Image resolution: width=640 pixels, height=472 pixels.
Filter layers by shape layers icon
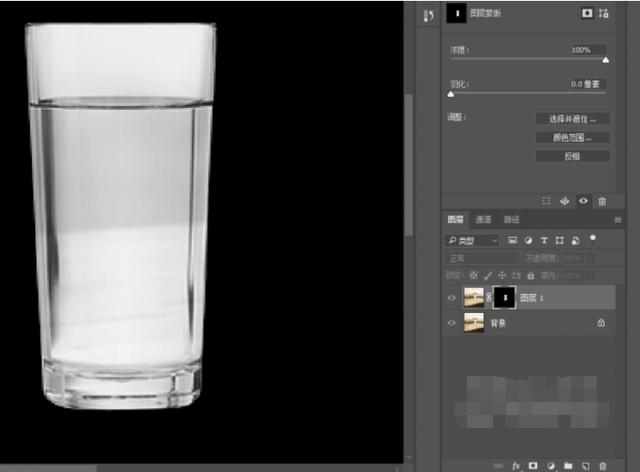point(560,240)
